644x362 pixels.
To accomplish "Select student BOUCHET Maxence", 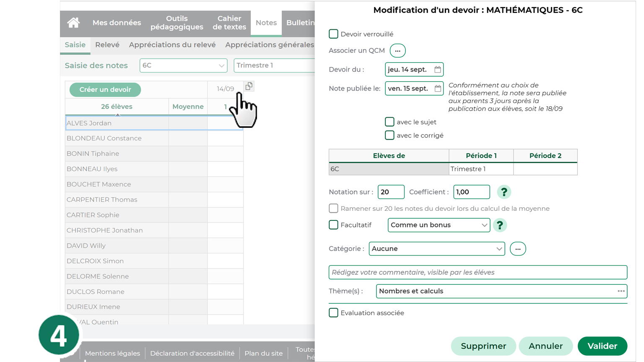I will pos(117,184).
